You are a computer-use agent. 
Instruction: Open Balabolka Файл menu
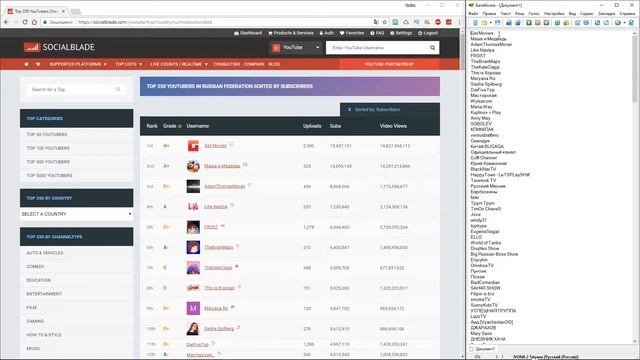473,13
